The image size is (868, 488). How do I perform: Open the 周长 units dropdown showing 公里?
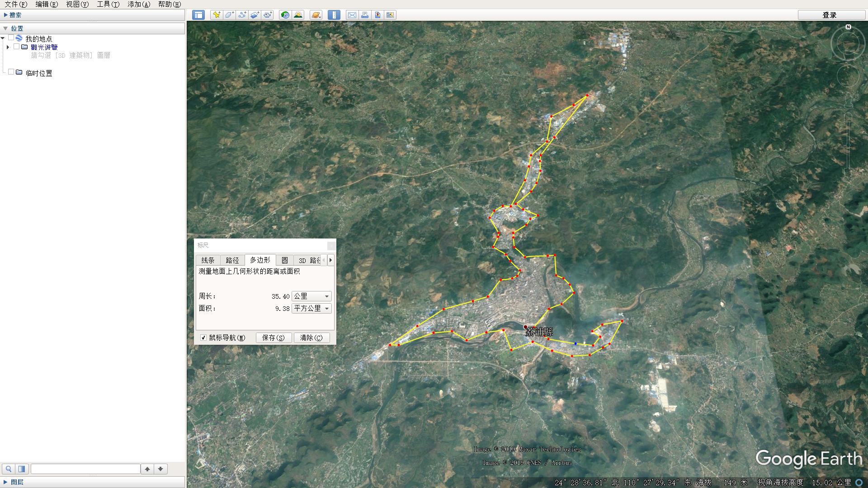(x=326, y=296)
